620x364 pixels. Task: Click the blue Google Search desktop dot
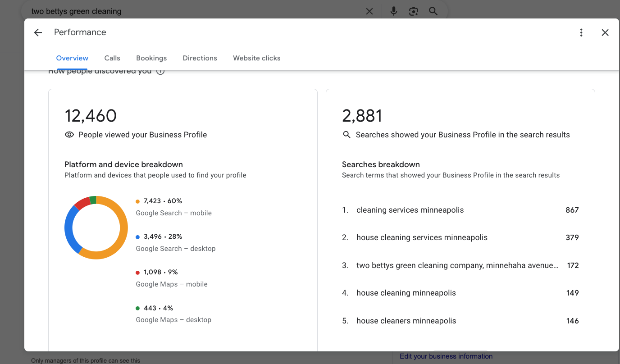point(138,237)
